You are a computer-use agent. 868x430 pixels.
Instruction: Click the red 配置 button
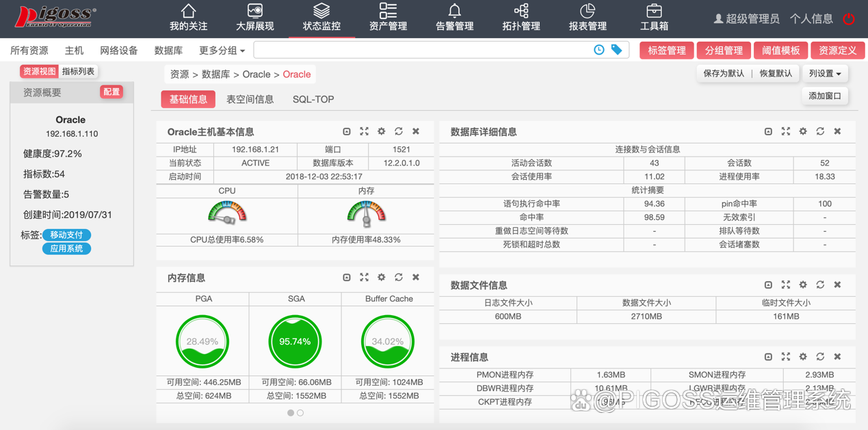111,92
